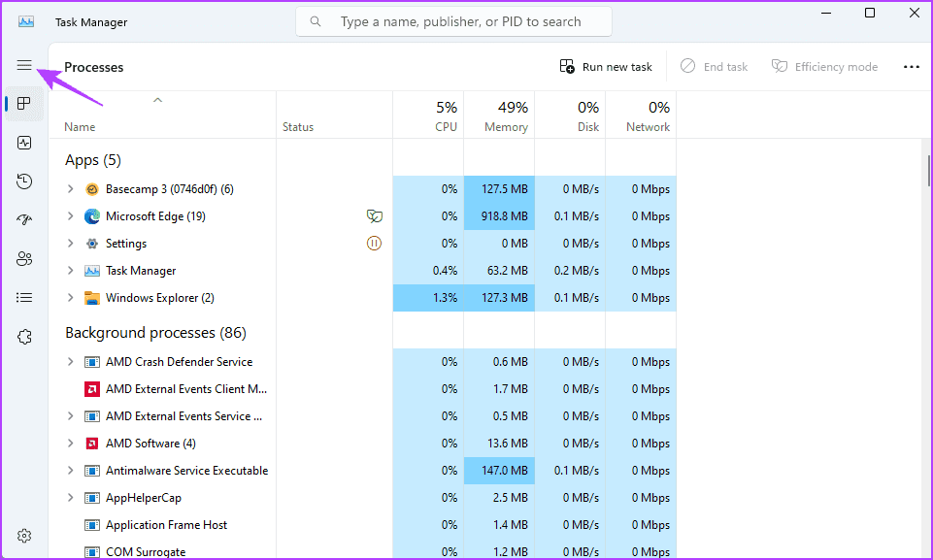Open the Users page icon

pyautogui.click(x=24, y=259)
